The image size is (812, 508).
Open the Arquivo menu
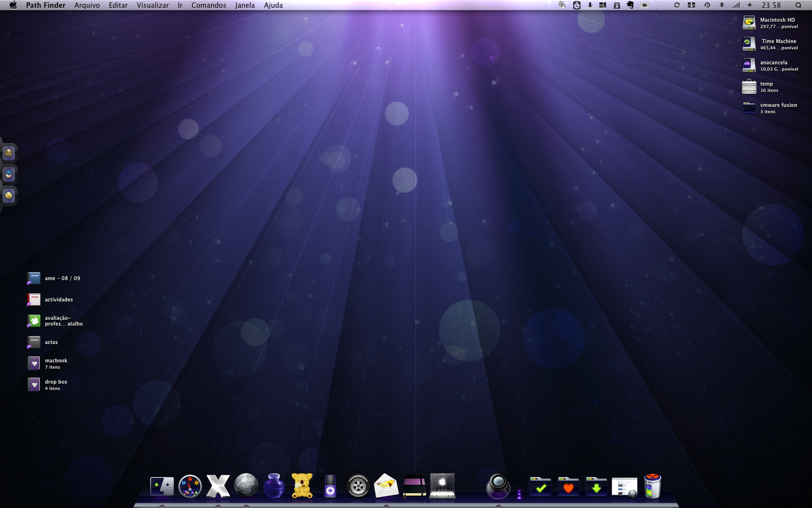coord(87,5)
